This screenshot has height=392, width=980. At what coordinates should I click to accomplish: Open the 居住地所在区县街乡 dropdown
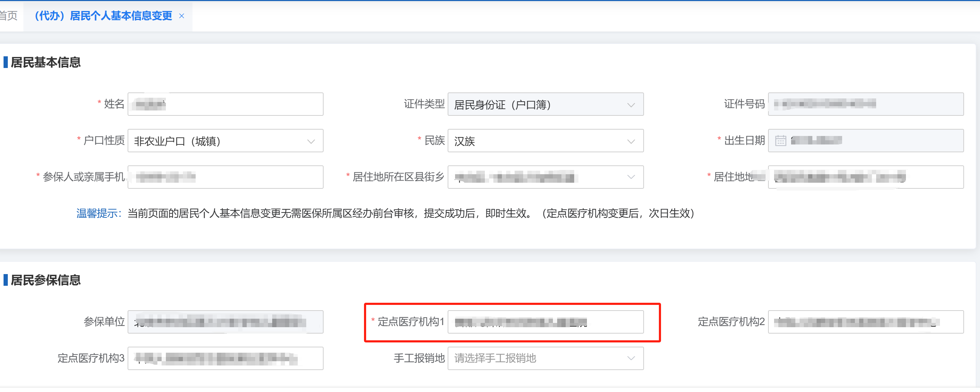pos(545,177)
